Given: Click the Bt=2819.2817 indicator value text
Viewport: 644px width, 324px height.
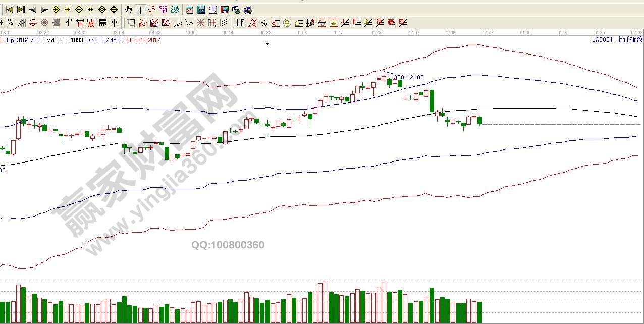Looking at the screenshot, I should pos(143,40).
